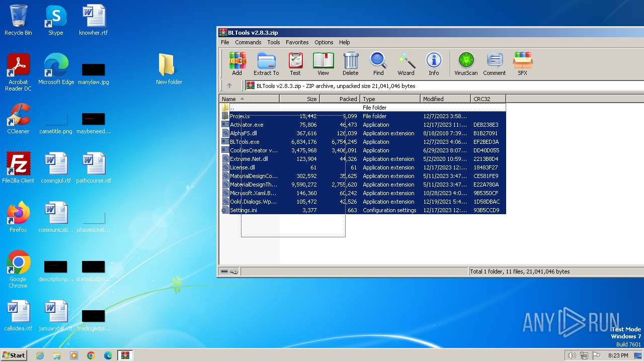Select the New folder desktop icon
Viewport: 644px width, 362px height.
coord(169,69)
